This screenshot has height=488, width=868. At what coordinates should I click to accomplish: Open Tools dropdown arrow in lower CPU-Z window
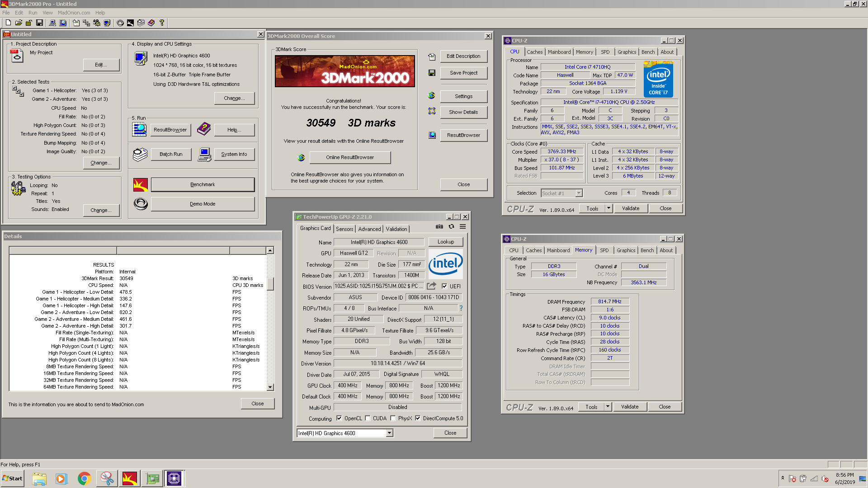pyautogui.click(x=608, y=407)
